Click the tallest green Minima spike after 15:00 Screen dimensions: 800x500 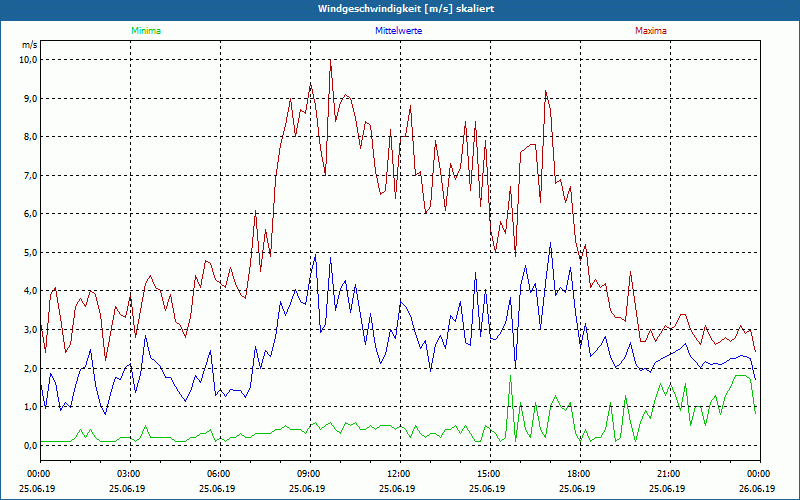pos(511,376)
